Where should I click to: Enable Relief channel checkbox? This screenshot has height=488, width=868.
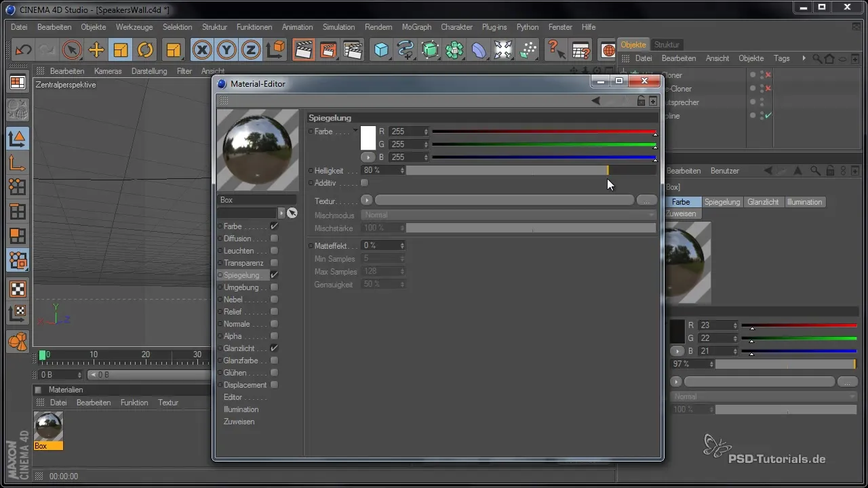click(x=274, y=312)
